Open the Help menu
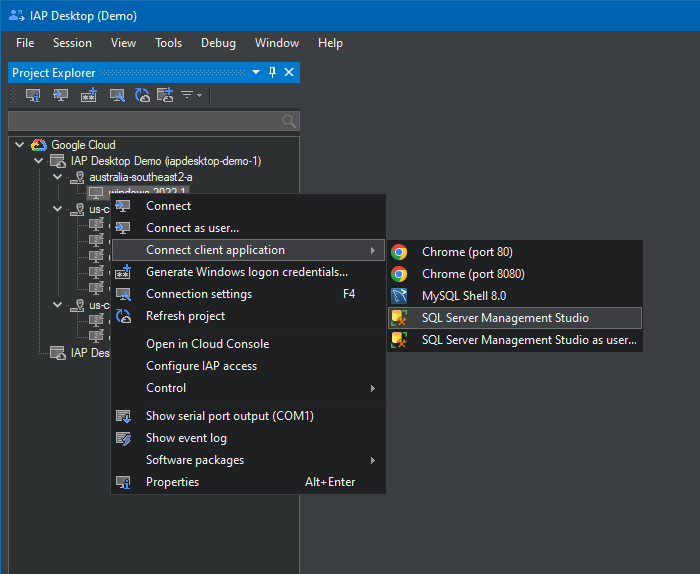The image size is (700, 574). point(330,43)
